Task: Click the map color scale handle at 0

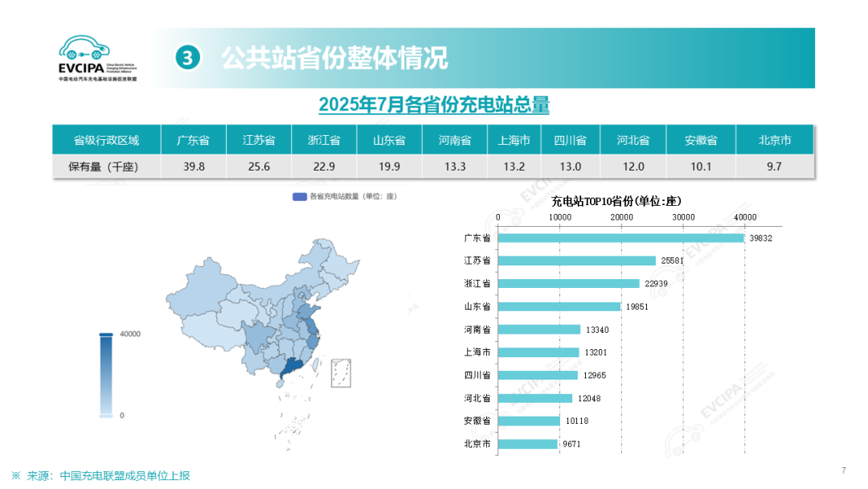Action: (106, 415)
